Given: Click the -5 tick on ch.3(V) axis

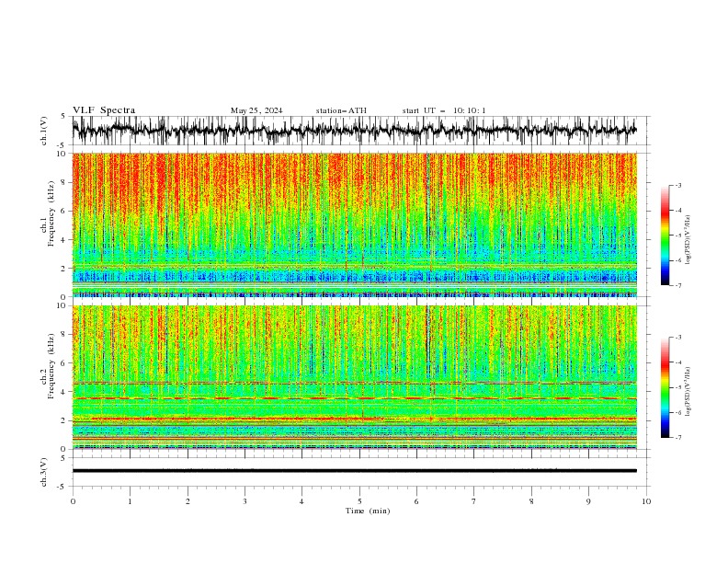Looking at the screenshot, I should point(63,487).
